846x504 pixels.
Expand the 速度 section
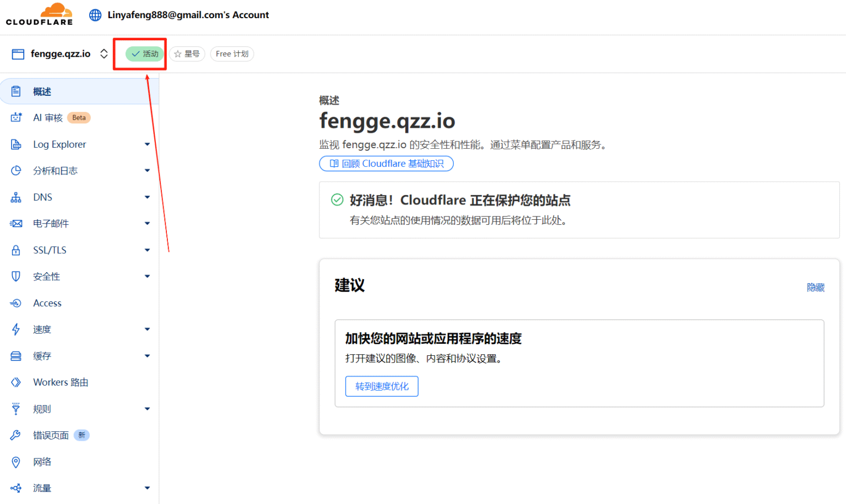pyautogui.click(x=147, y=329)
